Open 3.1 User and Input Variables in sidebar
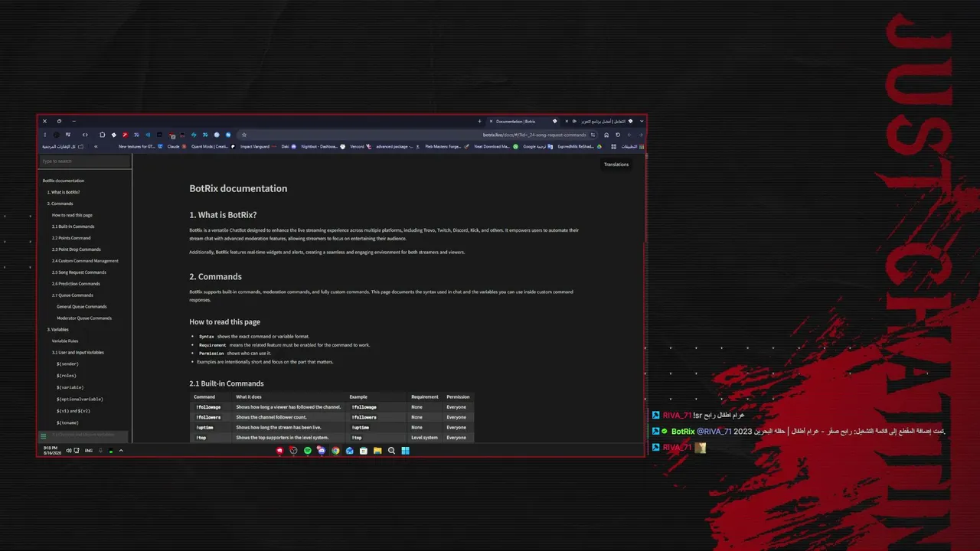 click(77, 353)
